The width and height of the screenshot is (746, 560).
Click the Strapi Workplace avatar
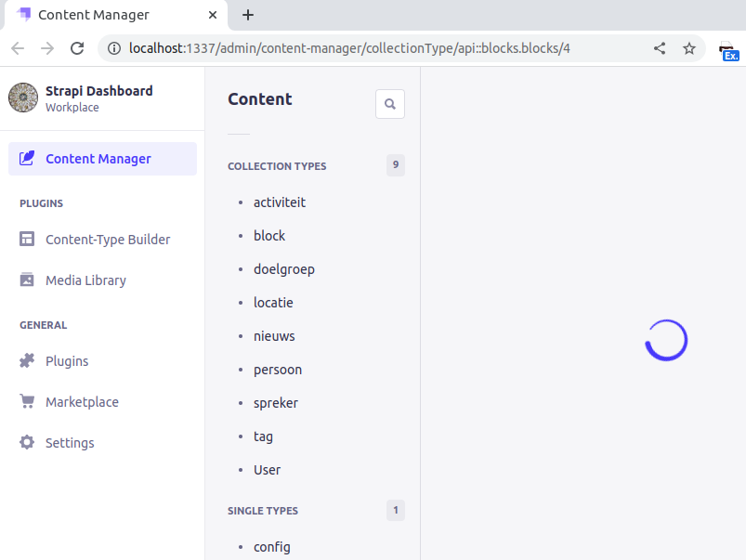[x=22, y=98]
